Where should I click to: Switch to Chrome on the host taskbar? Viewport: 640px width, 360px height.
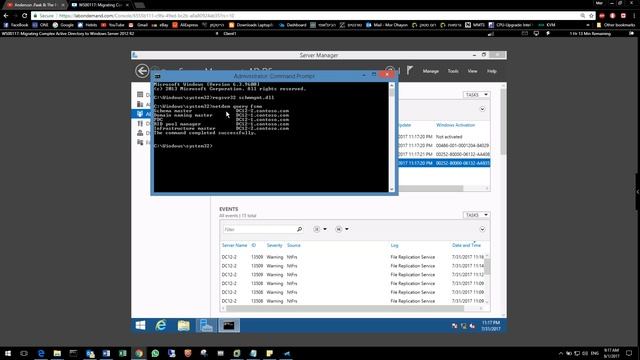click(x=139, y=353)
